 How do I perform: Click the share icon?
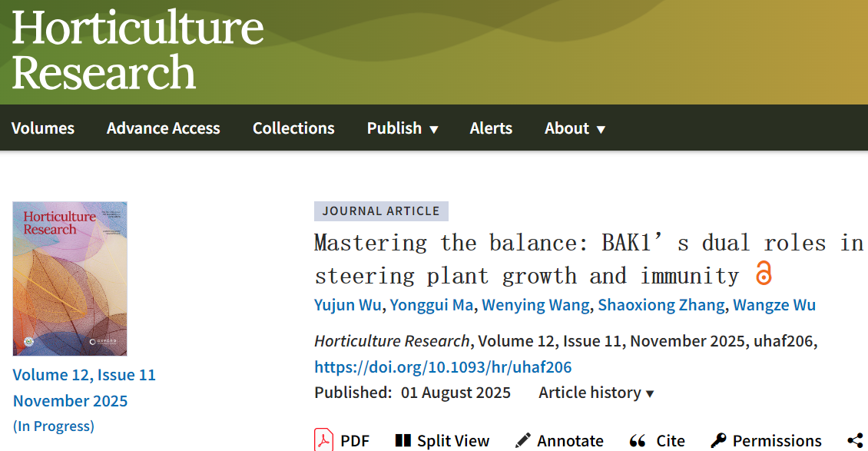855,440
